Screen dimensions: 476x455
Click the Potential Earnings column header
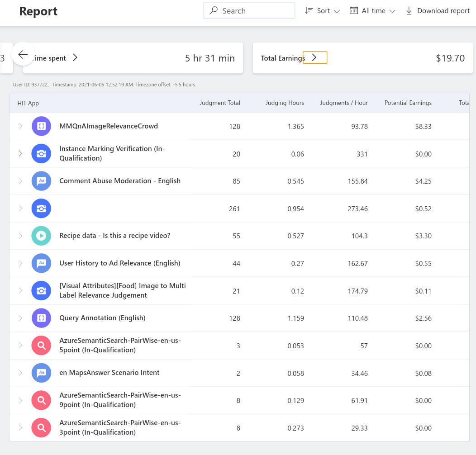point(408,103)
